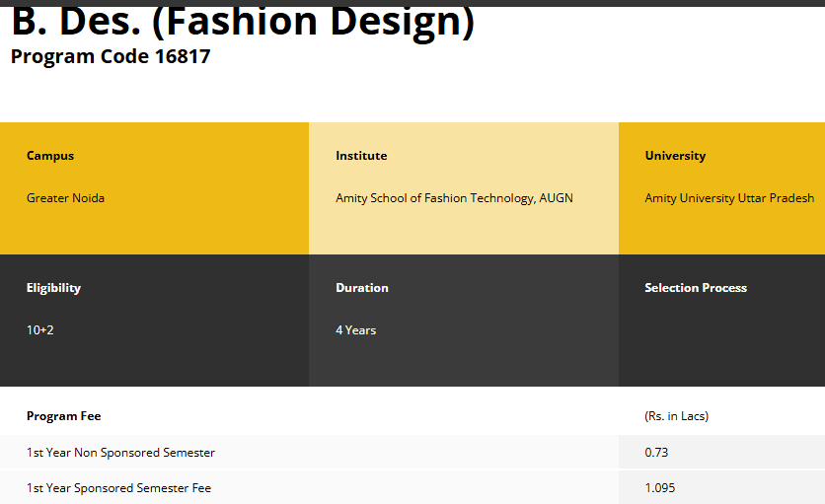Select the 1st Year Sponsored Semester Fee row

(x=118, y=488)
